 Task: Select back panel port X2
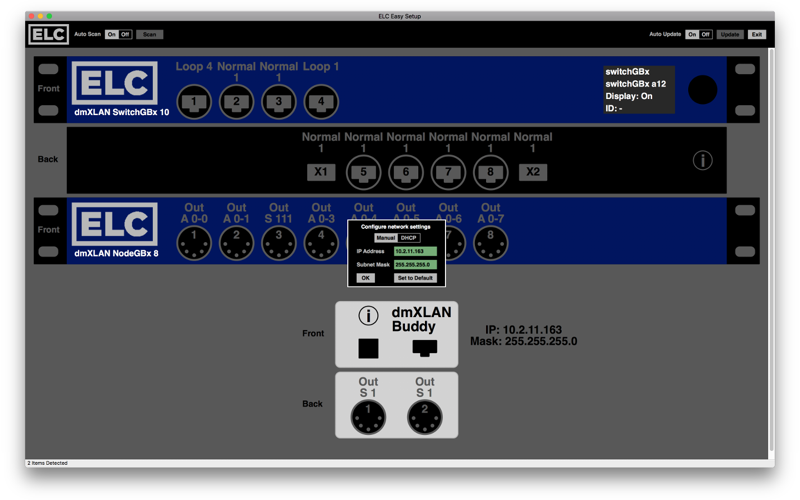click(x=533, y=172)
